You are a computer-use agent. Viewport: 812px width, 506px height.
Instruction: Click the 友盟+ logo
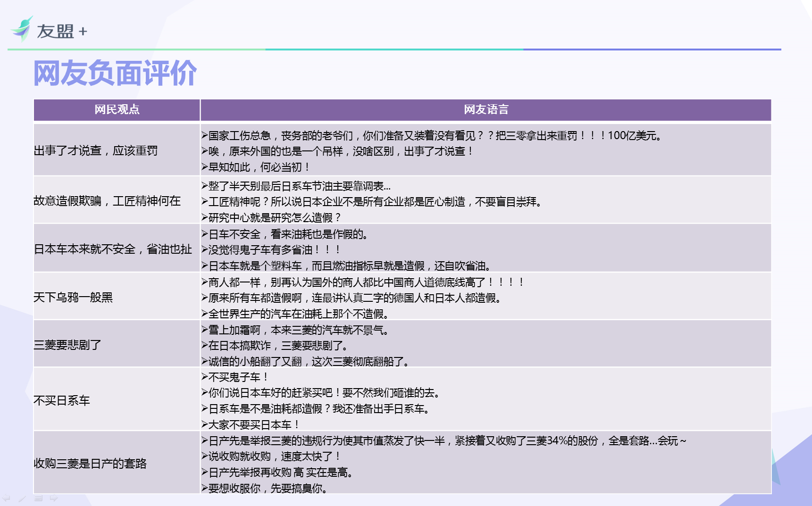tap(49, 29)
